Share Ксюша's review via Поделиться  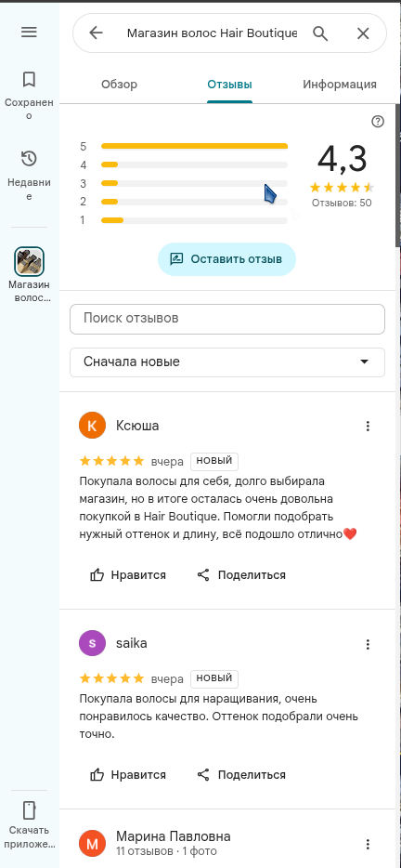pos(241,574)
